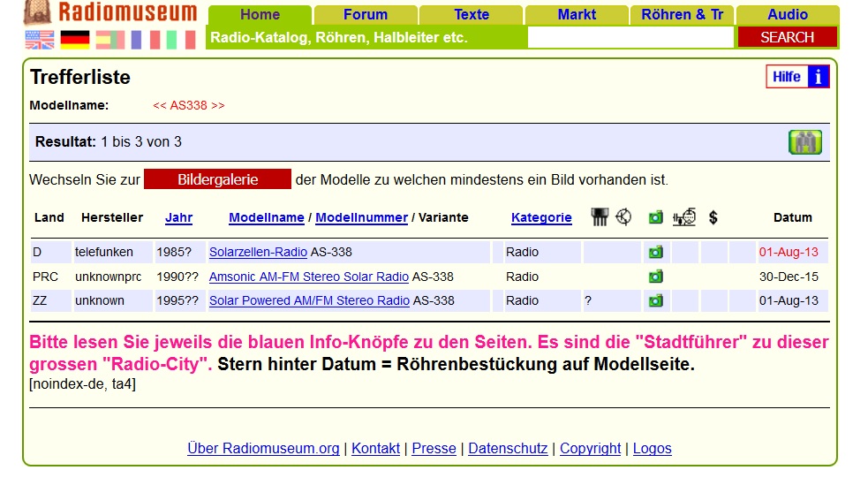This screenshot has height=493, width=868.
Task: Open Solar Powered AM/FM Stereo Radio page
Action: 309,300
